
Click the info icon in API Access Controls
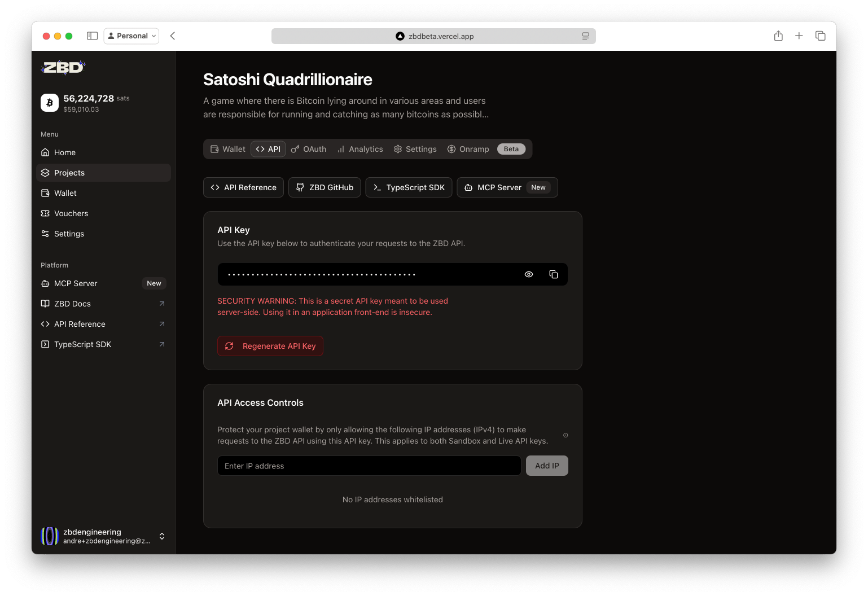coord(565,435)
